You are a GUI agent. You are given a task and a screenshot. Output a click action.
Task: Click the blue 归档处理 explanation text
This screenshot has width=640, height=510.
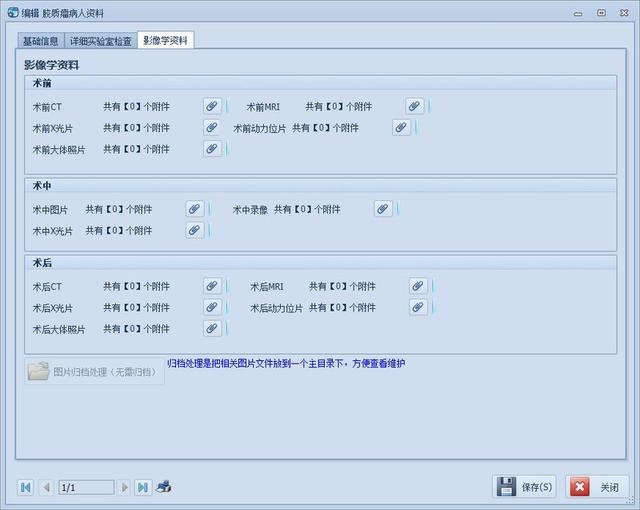tap(287, 363)
